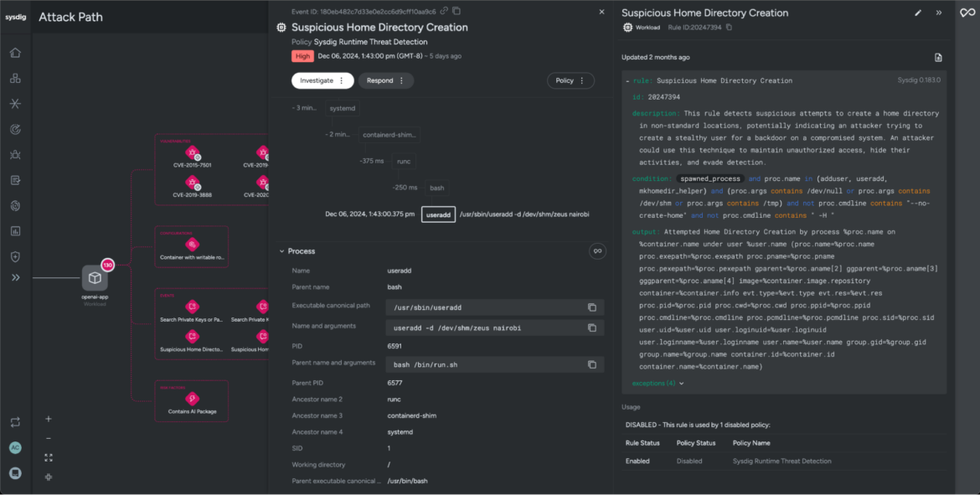Screen dimensions: 980x495
Task: Copy the Rule ID 20247394
Action: coord(729,28)
